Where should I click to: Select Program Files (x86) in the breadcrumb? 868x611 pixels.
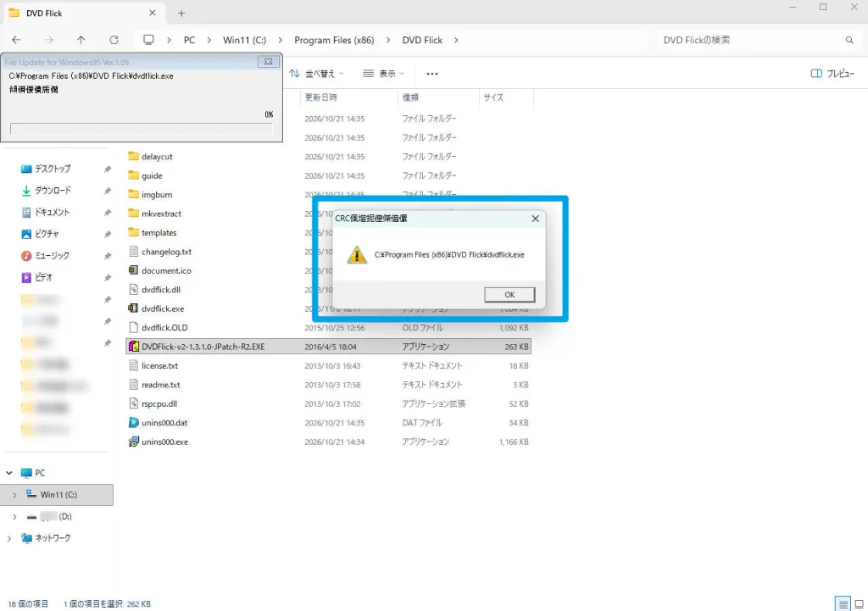pos(334,40)
